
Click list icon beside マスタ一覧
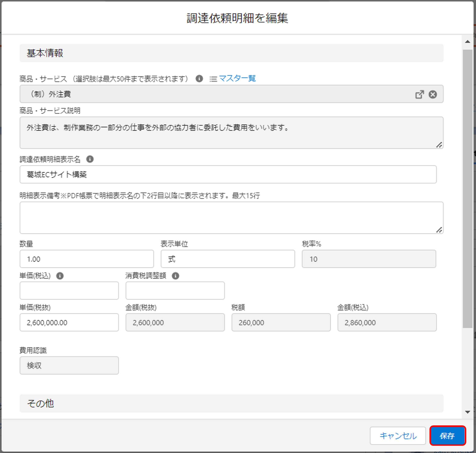213,79
